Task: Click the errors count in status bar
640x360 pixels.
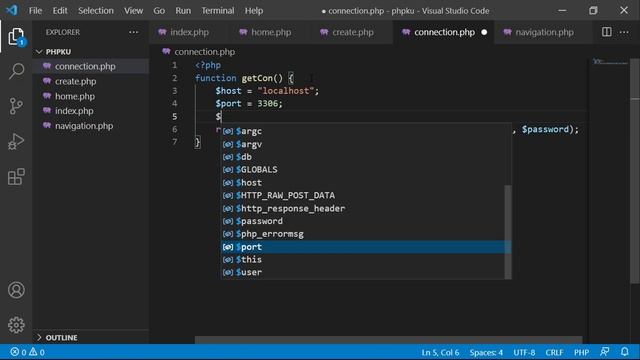Action: coord(18,352)
